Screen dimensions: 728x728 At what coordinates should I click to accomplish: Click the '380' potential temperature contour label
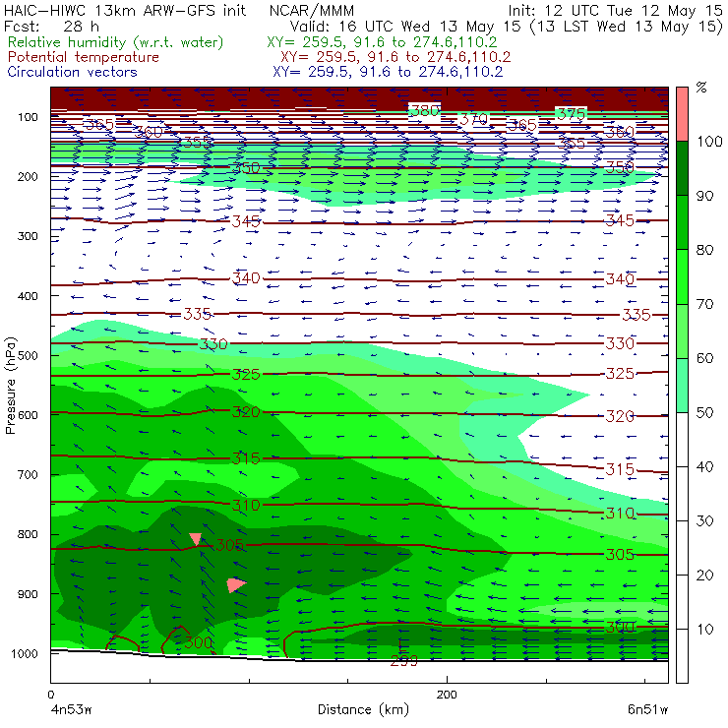point(425,110)
